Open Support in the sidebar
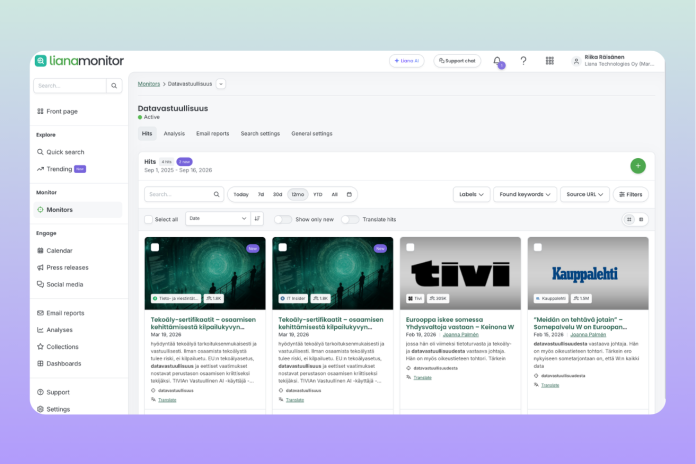Viewport: 696px width, 464px height. 53,393
